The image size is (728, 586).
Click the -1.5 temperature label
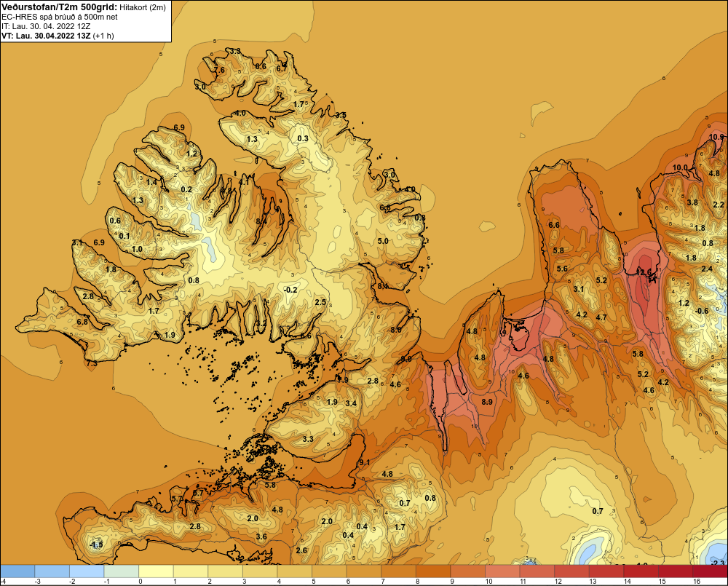pos(96,545)
